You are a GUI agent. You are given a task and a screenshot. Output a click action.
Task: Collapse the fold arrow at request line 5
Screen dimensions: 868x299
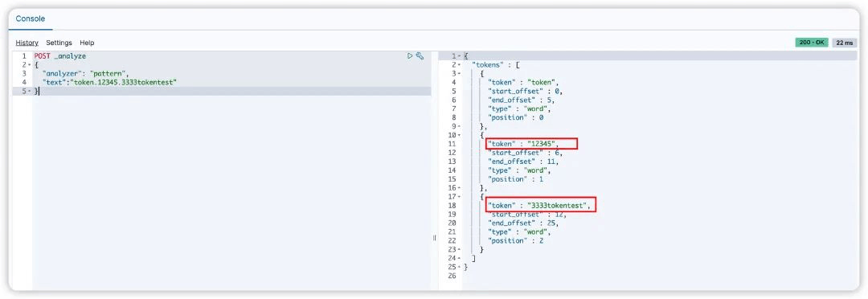[30, 92]
